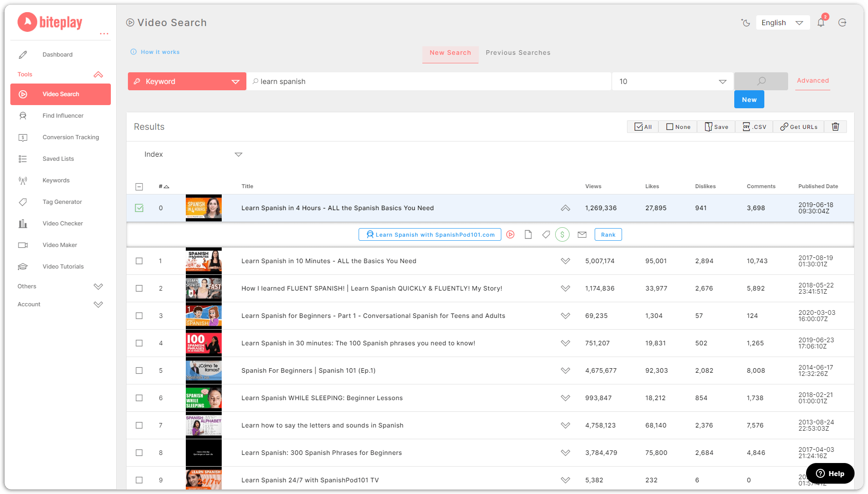Open the Advanced search link
The height and width of the screenshot is (494, 868).
point(812,80)
